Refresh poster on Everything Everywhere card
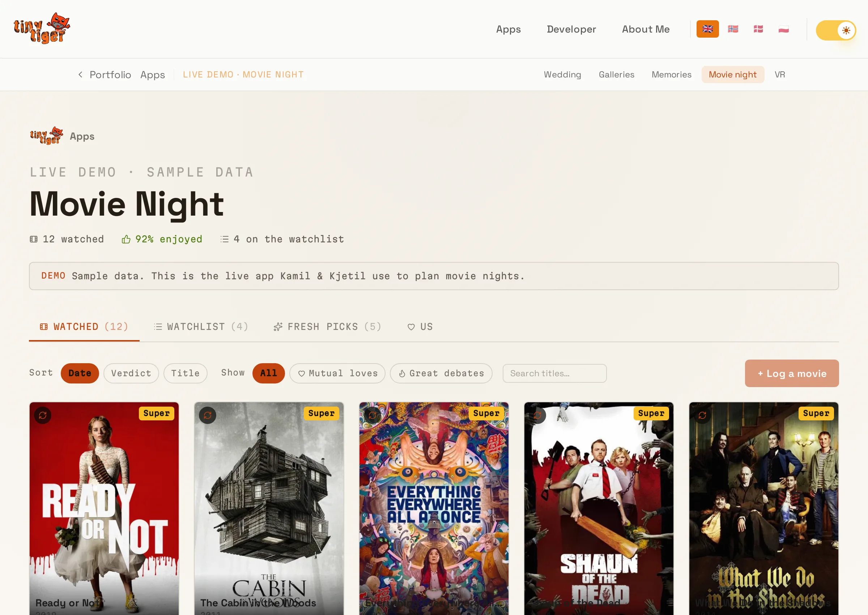This screenshot has width=868, height=615. pos(373,415)
